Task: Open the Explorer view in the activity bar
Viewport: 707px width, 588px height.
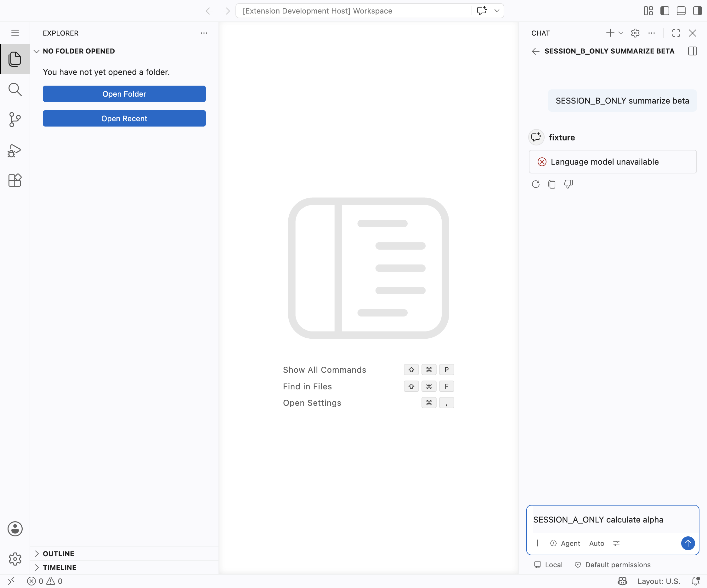Action: [15, 59]
